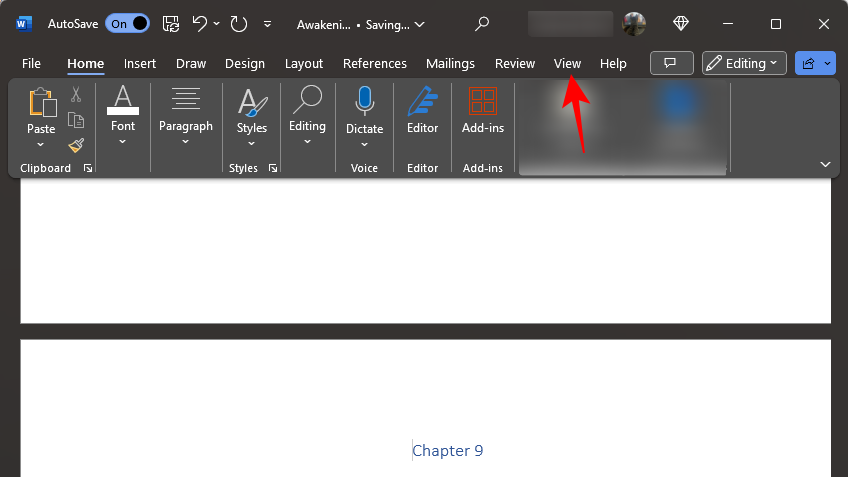Open the Editing find group menu
The width and height of the screenshot is (848, 477).
tap(307, 115)
